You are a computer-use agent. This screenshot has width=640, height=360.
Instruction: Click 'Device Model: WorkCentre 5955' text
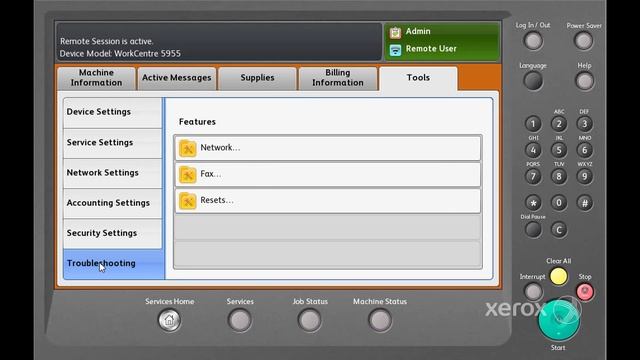click(x=120, y=53)
